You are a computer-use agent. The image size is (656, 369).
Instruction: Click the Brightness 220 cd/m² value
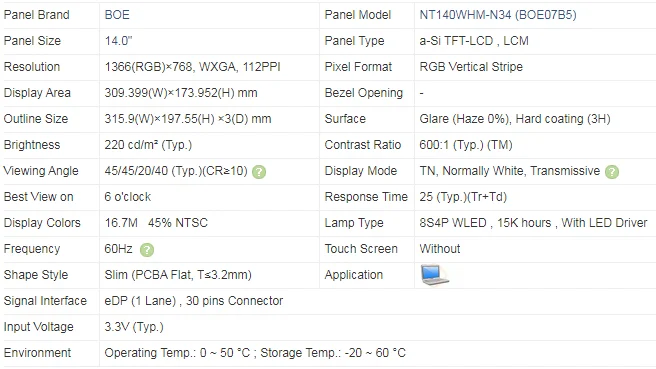(148, 145)
